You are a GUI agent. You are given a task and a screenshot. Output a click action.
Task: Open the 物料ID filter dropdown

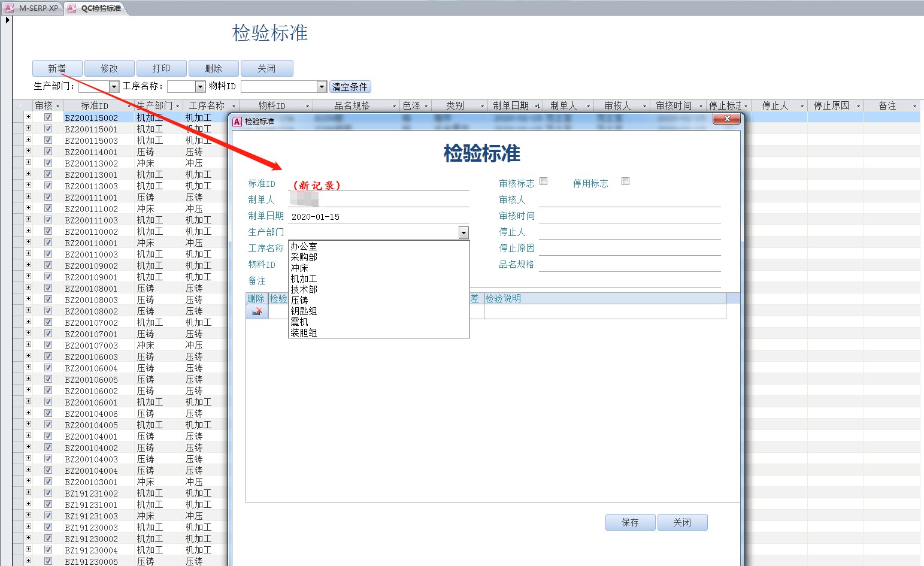(322, 87)
